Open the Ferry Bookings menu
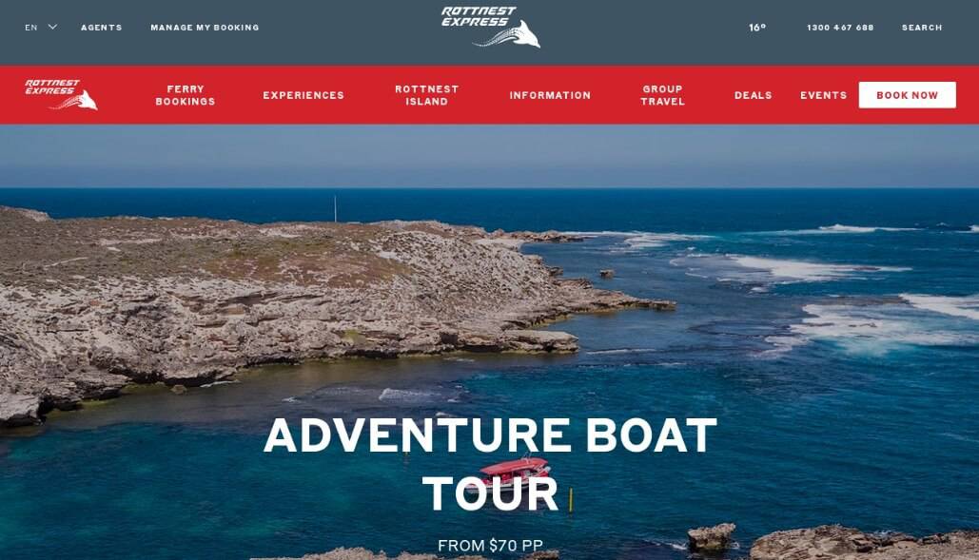This screenshot has height=560, width=979. 186,95
